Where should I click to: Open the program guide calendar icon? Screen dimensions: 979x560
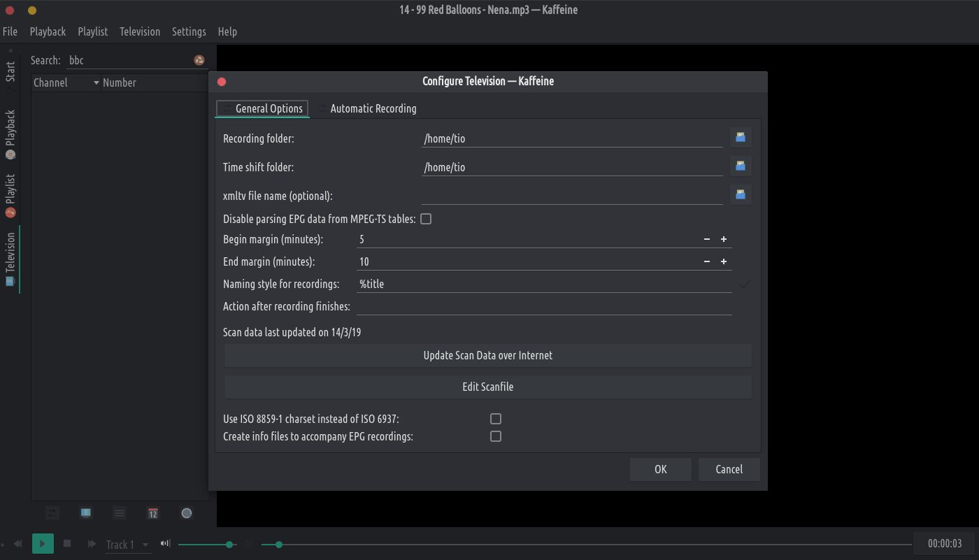tap(152, 513)
